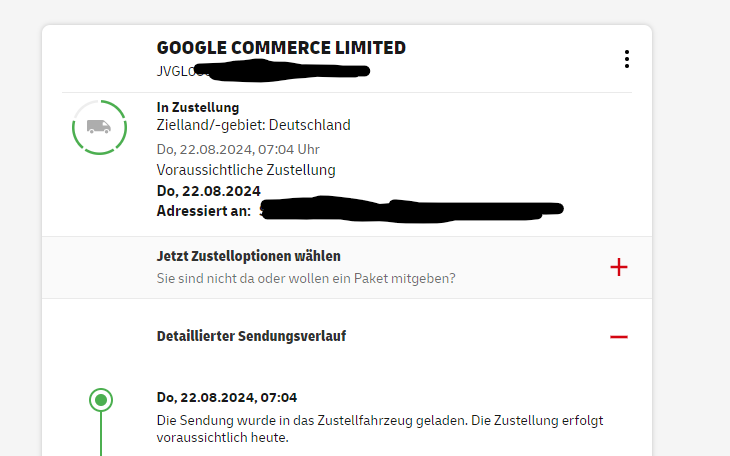Click the 'Voraussichtliche Zustellung' label
Screen dimensions: 730x456
pyautogui.click(x=246, y=170)
